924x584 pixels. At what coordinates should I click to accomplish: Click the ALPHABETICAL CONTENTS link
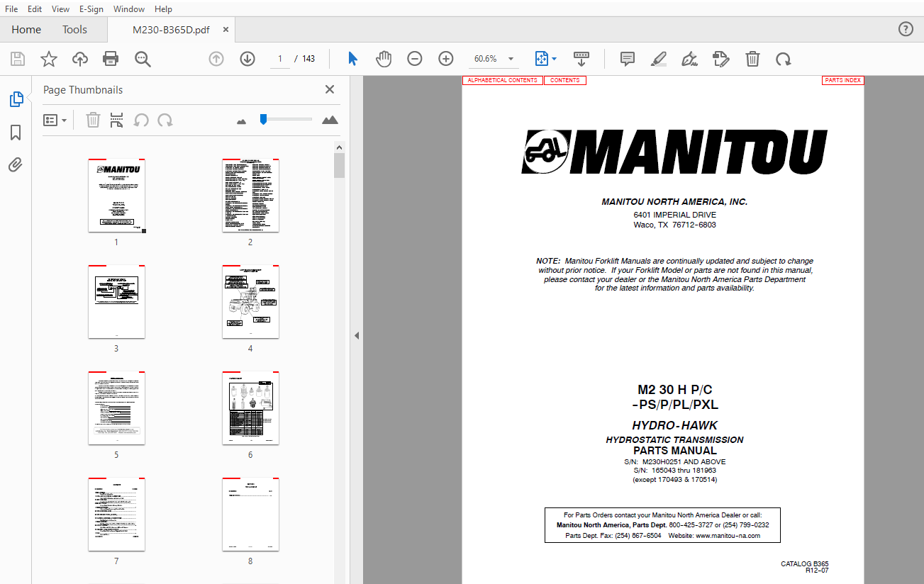coord(503,80)
